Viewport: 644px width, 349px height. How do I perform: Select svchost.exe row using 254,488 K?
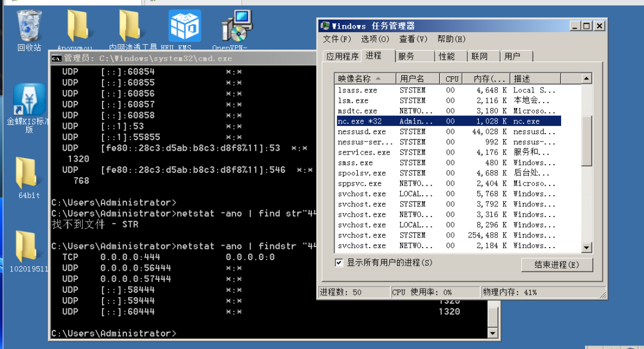pos(448,235)
